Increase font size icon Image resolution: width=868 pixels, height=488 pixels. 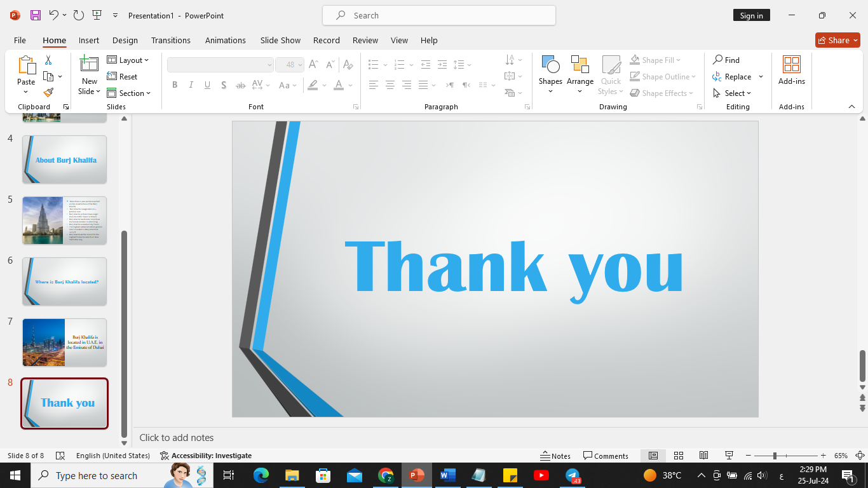pyautogui.click(x=313, y=65)
